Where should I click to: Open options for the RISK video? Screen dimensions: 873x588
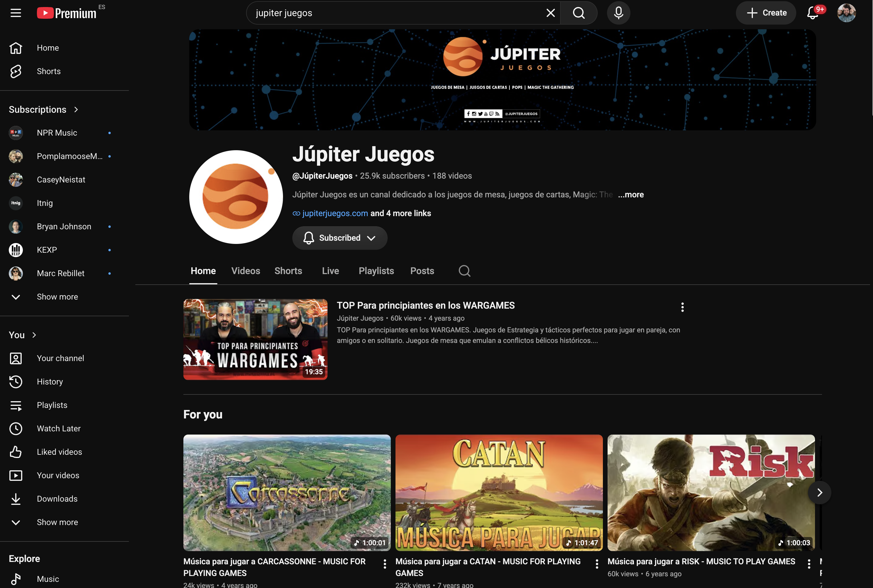[809, 564]
